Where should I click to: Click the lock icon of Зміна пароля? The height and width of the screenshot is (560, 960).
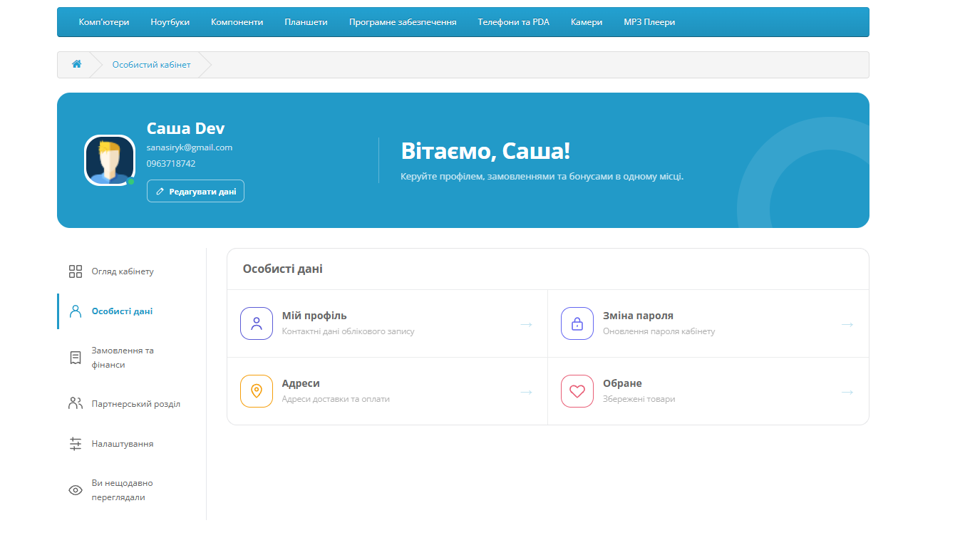577,323
